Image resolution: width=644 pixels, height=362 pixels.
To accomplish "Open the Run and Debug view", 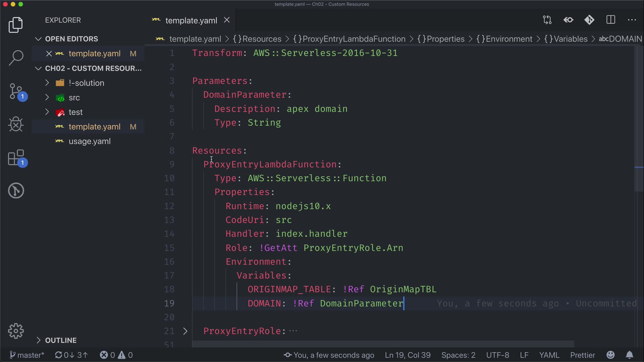I will pos(16,124).
